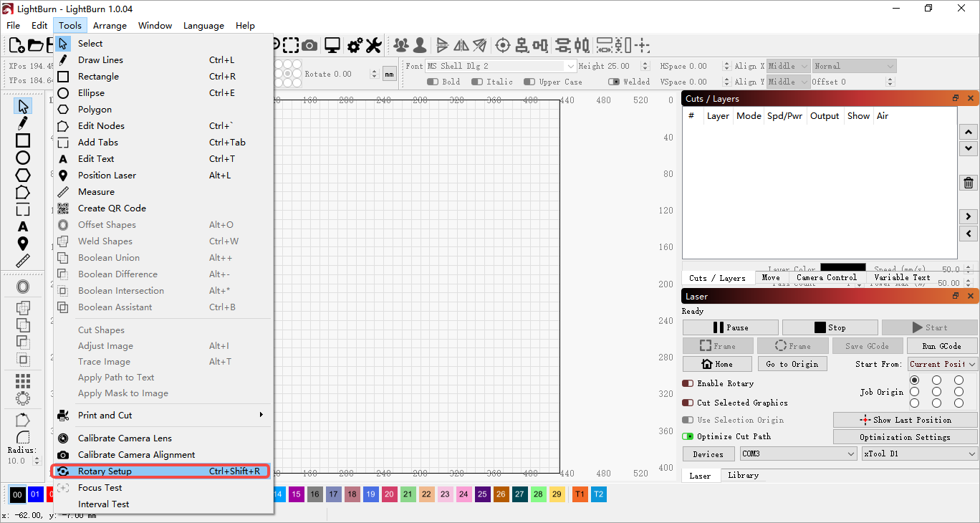Click the Home button
Viewport: 980px width, 523px height.
tap(717, 364)
